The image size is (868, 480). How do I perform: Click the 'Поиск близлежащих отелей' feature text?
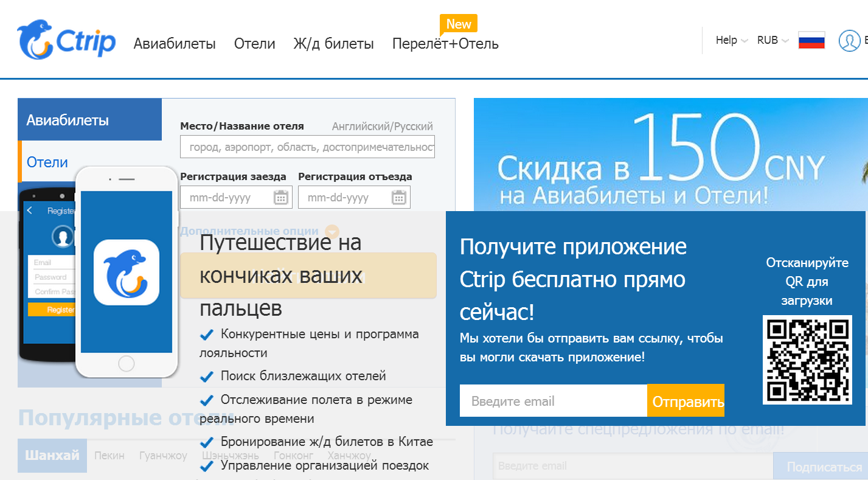(x=303, y=376)
